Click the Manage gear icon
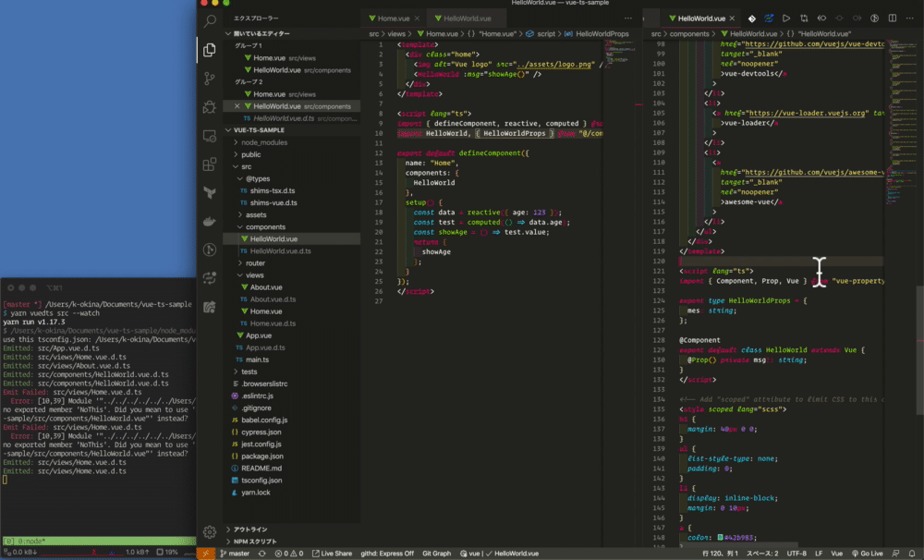Screen dimensions: 924x560 (210, 532)
